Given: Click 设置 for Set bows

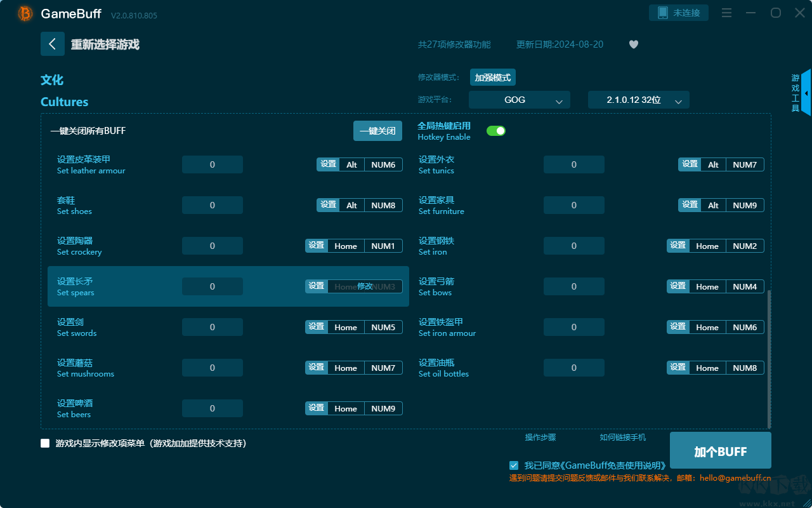Looking at the screenshot, I should pos(678,286).
